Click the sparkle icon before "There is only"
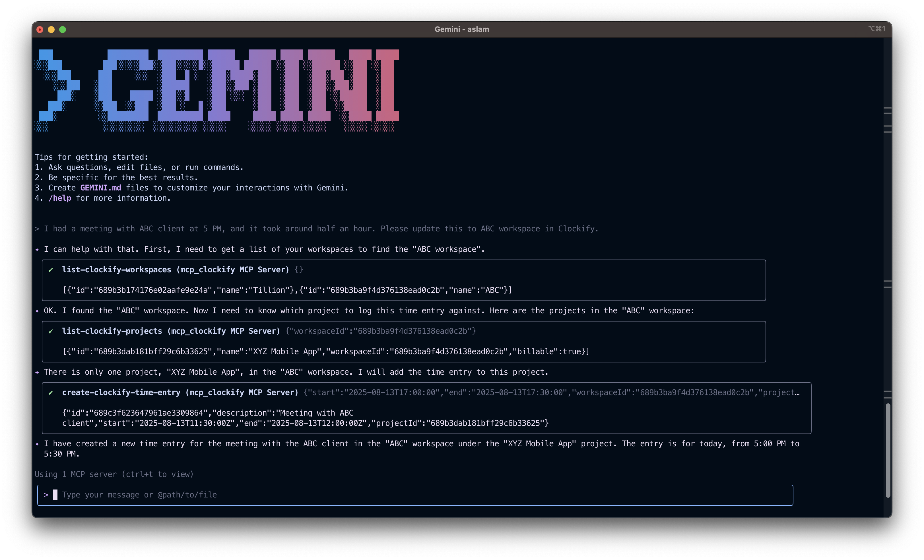This screenshot has width=924, height=560. pos(37,373)
